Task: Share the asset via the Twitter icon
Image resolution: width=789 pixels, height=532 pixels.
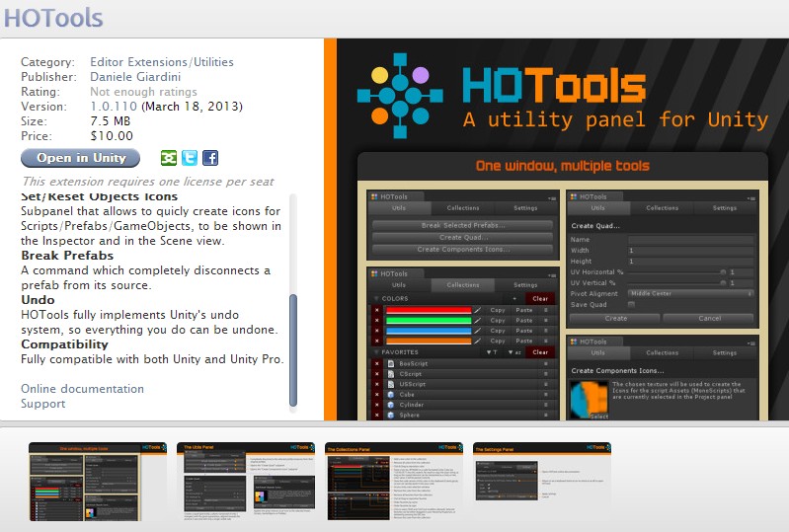Action: pyautogui.click(x=190, y=158)
